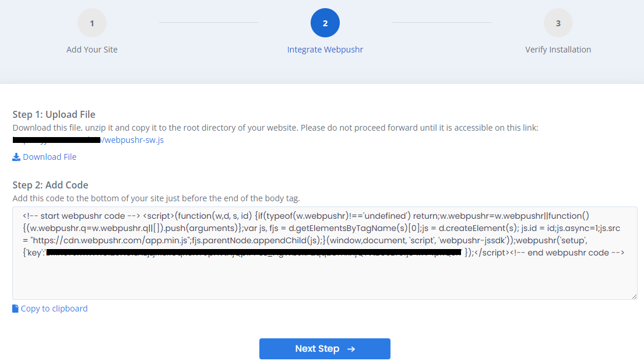Proceed with the Next Step button

[x=325, y=349]
